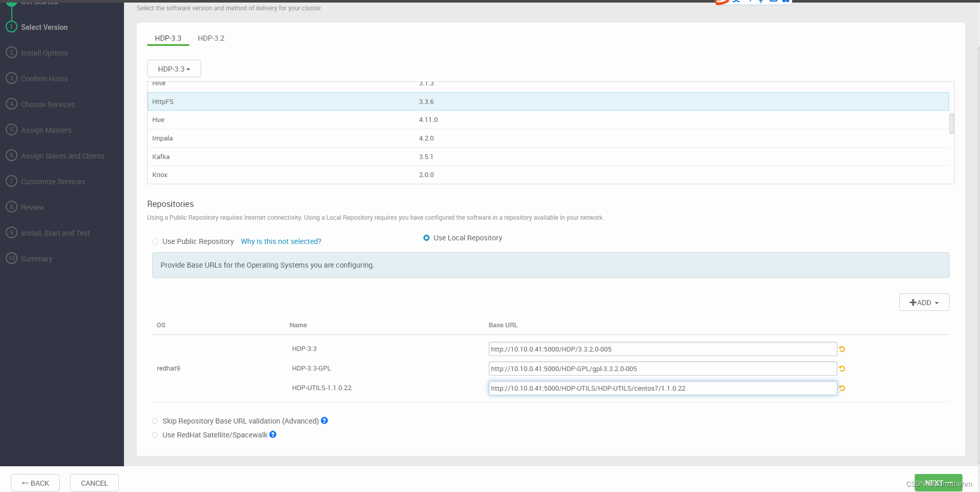This screenshot has height=492, width=980.
Task: Go to Install Options step in sidebar
Action: click(x=44, y=53)
